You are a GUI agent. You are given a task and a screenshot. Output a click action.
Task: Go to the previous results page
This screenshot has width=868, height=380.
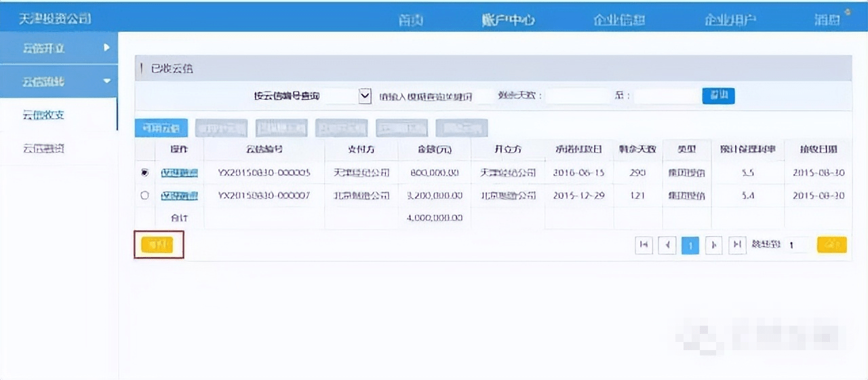click(x=667, y=246)
